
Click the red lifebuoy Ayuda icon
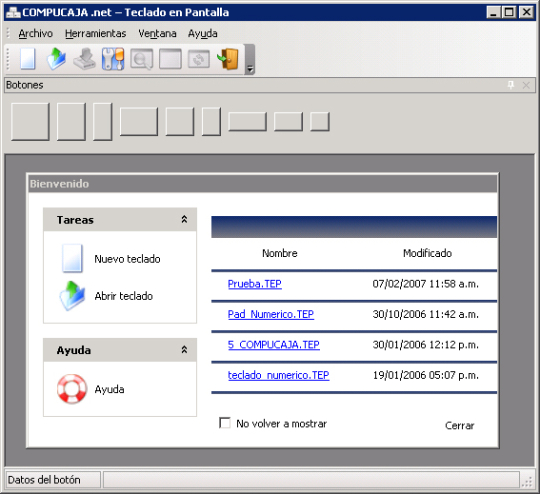[x=72, y=389]
